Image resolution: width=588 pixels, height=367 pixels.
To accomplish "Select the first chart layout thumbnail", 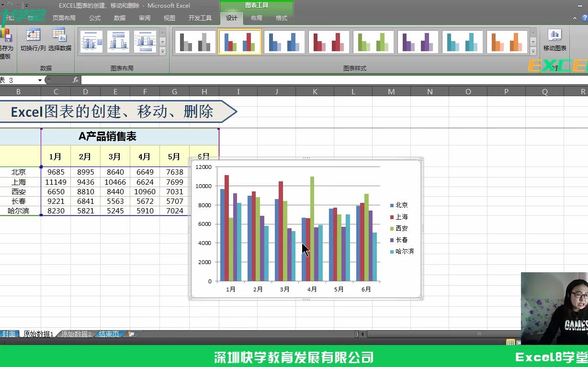I will (91, 42).
